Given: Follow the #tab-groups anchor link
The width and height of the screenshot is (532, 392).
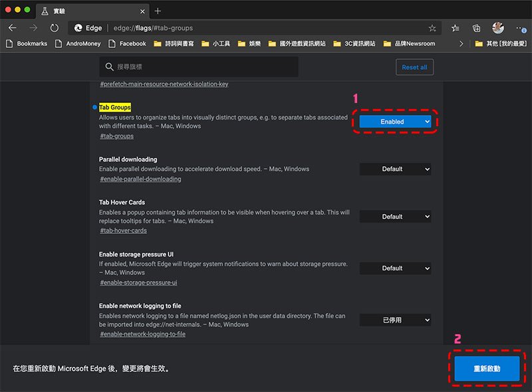Looking at the screenshot, I should click(x=117, y=136).
